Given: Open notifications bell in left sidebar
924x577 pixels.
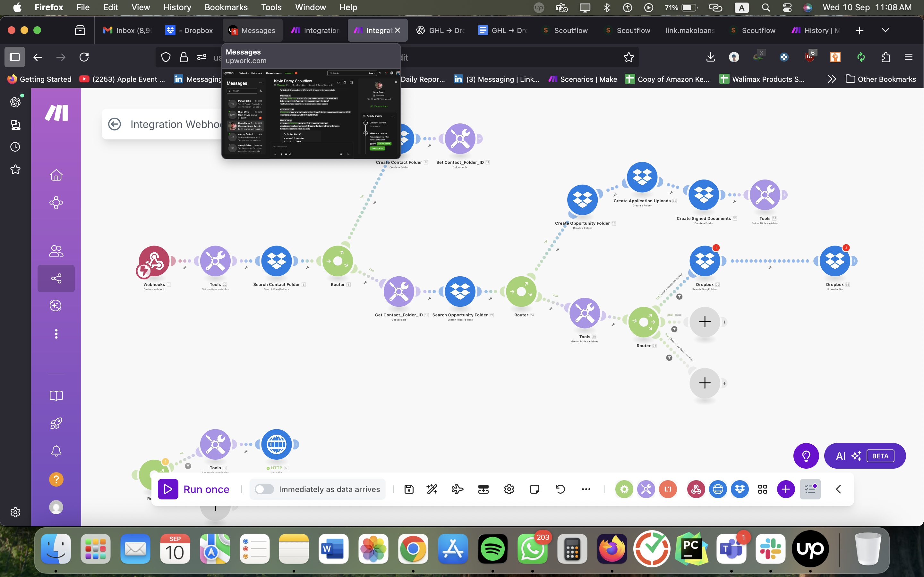Looking at the screenshot, I should tap(56, 451).
